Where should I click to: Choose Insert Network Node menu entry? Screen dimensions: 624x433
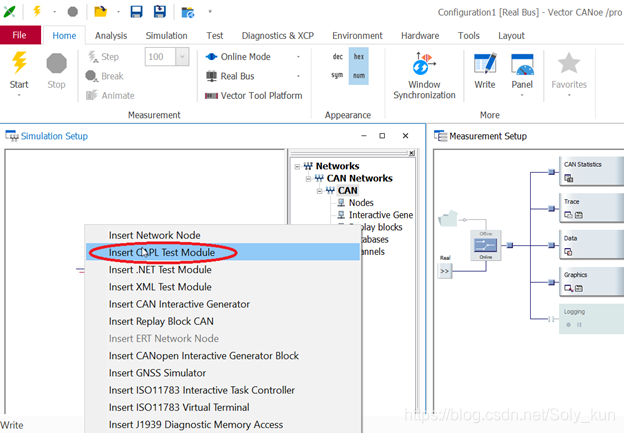point(223,235)
